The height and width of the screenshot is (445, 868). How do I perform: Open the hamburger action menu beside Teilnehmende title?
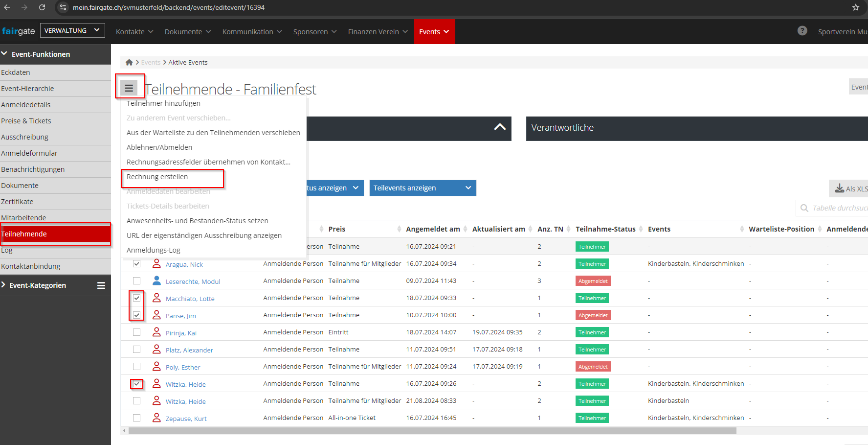[x=129, y=88]
